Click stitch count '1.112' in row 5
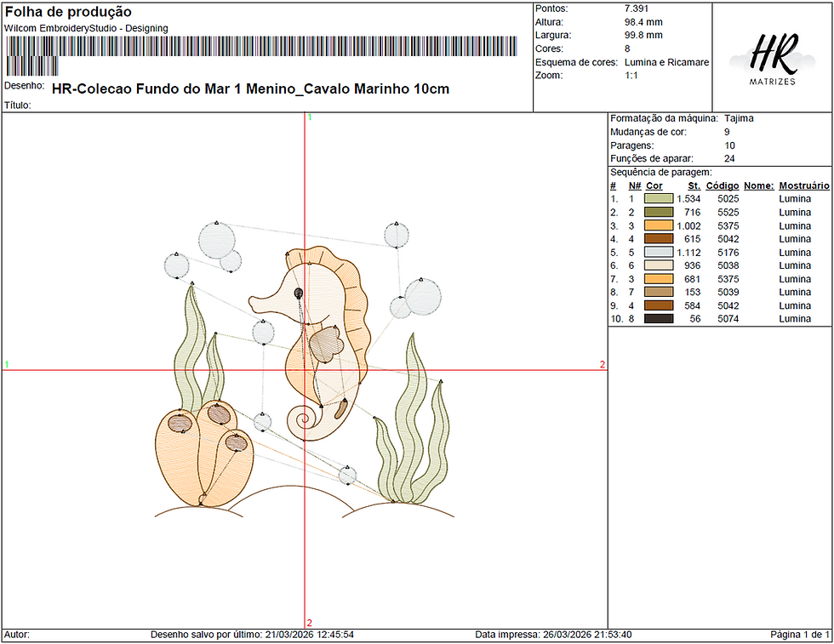834x644 pixels. click(x=688, y=252)
